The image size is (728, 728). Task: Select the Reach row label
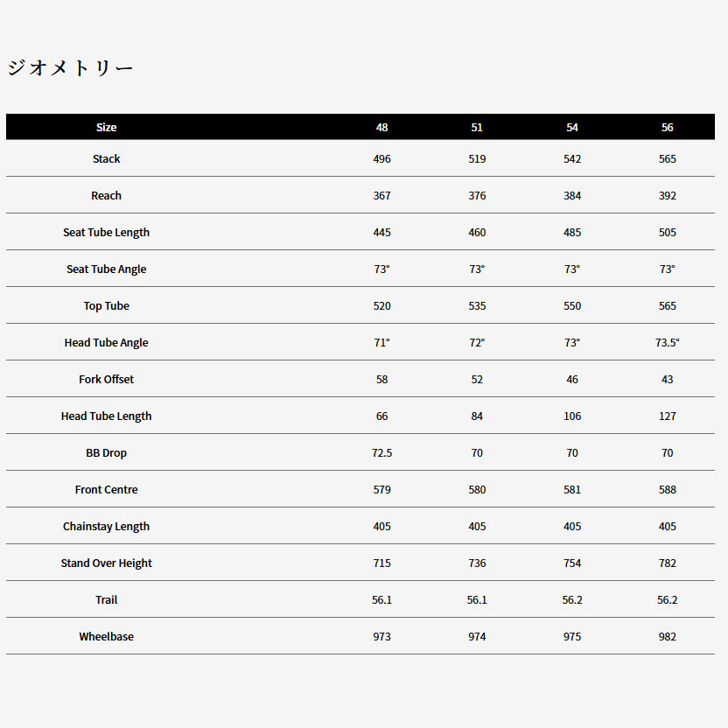pos(106,195)
